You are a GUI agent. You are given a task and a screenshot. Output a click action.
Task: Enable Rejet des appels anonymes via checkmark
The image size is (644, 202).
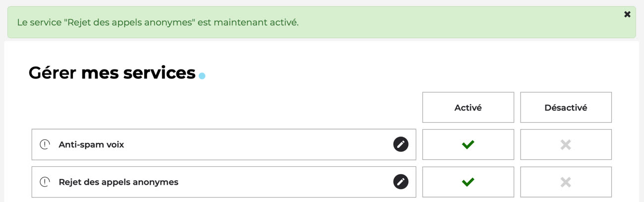coord(468,182)
